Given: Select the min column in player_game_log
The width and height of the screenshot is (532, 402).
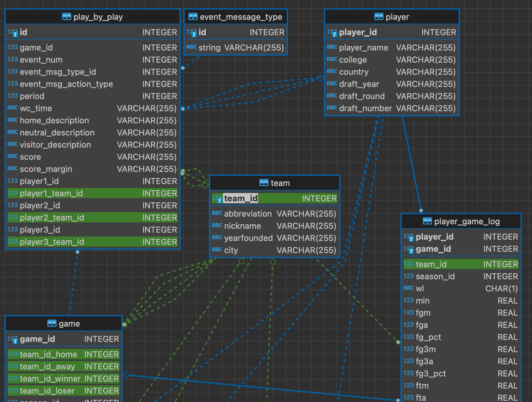Looking at the screenshot, I should click(461, 301).
